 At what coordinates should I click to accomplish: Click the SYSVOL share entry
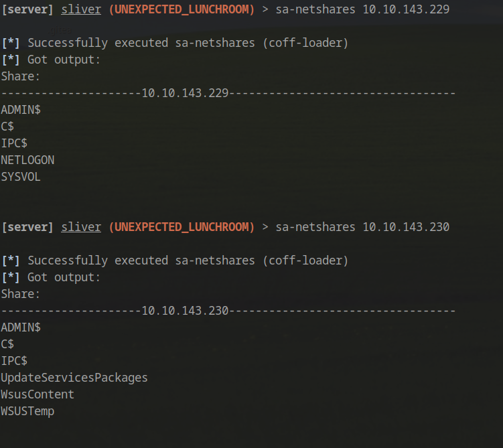(21, 177)
